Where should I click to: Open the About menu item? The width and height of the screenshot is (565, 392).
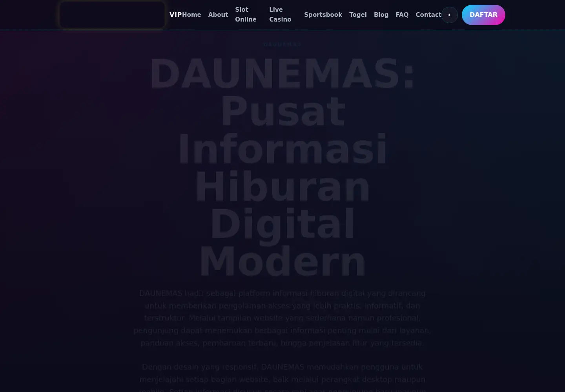point(218,15)
